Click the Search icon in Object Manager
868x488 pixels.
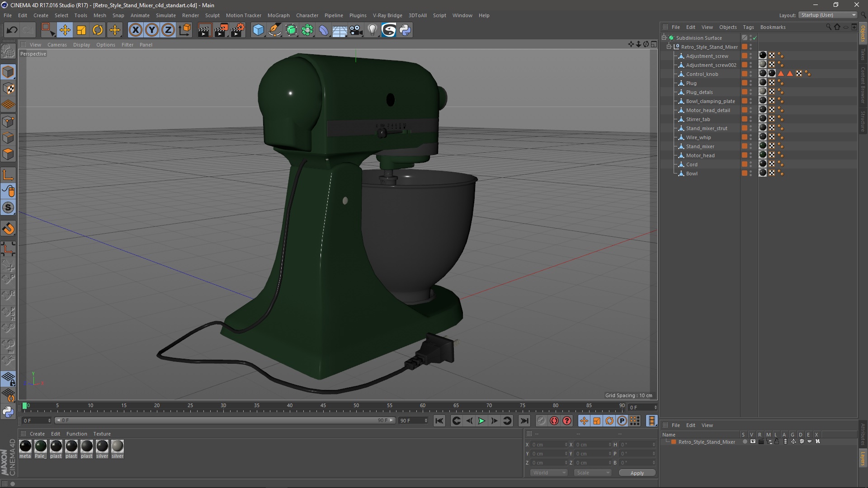point(829,27)
